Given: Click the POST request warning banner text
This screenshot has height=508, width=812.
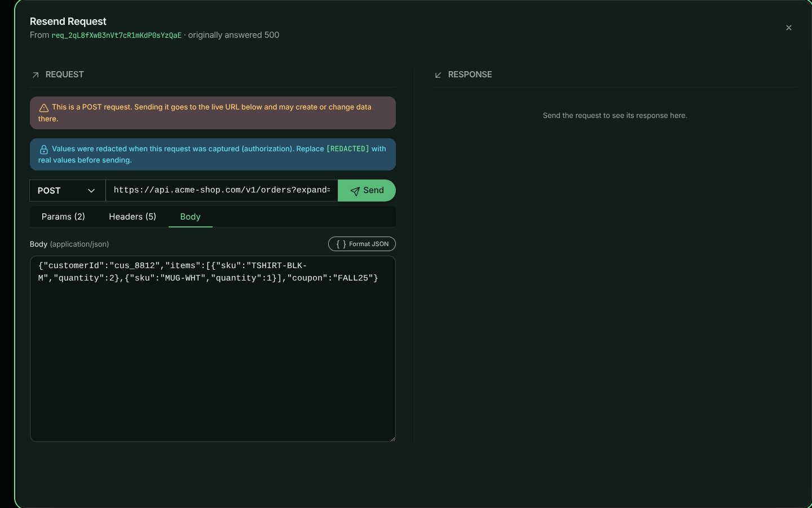Looking at the screenshot, I should pos(205,113).
